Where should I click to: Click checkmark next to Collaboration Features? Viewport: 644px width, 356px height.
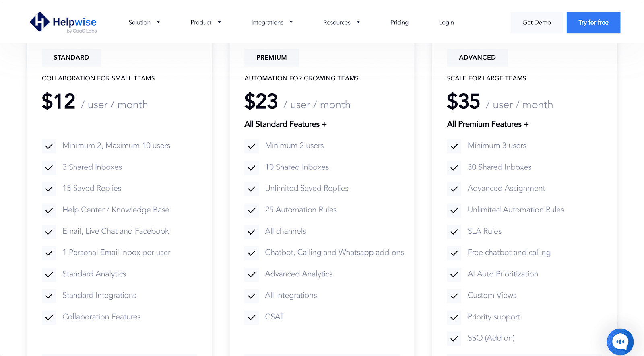pyautogui.click(x=49, y=317)
